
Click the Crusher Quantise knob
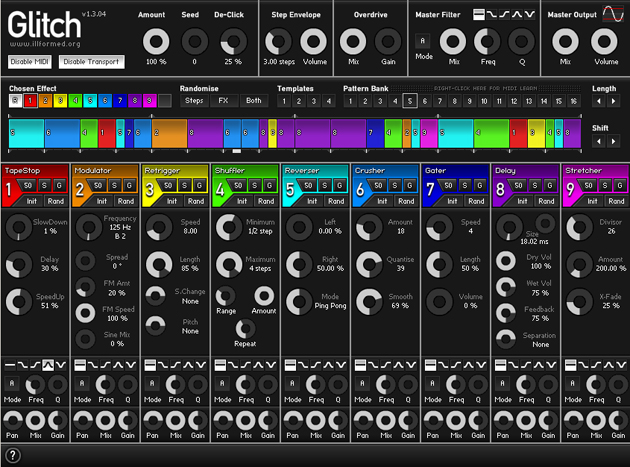point(369,264)
